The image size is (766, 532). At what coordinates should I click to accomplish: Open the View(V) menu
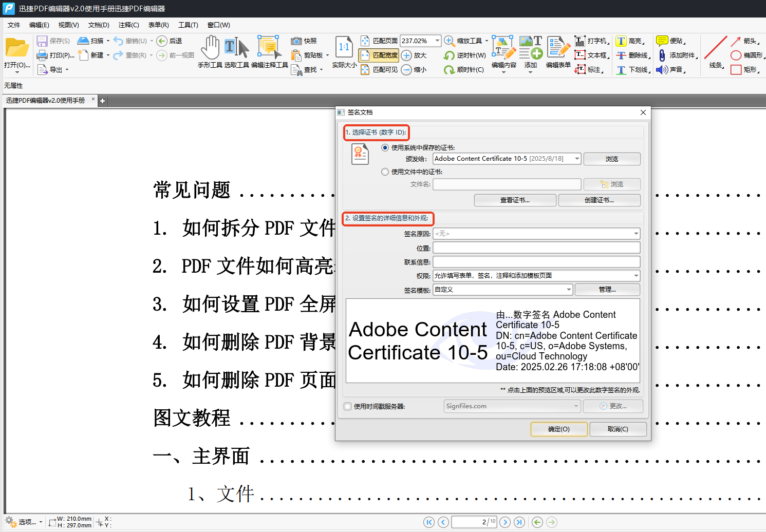coord(68,25)
